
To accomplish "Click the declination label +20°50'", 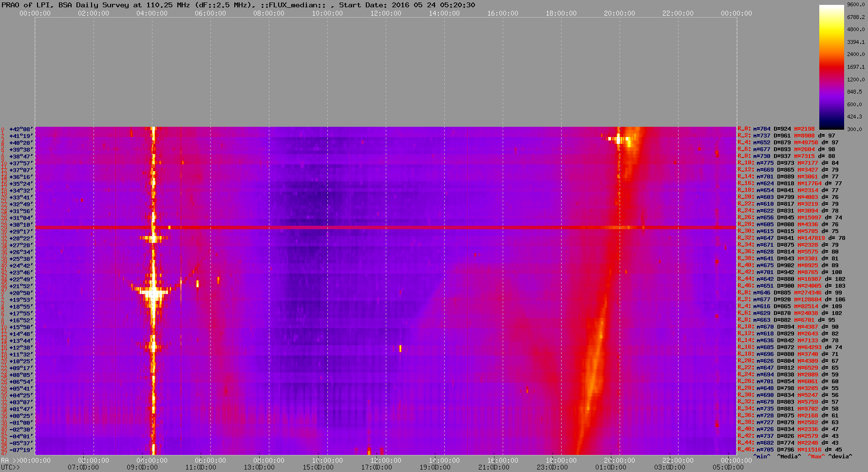I will pos(21,293).
